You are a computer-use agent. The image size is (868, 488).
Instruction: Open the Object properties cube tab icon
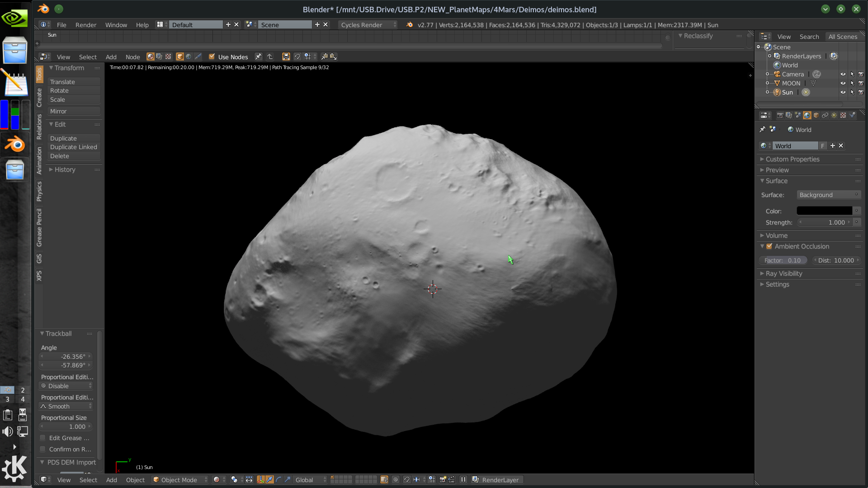click(816, 115)
